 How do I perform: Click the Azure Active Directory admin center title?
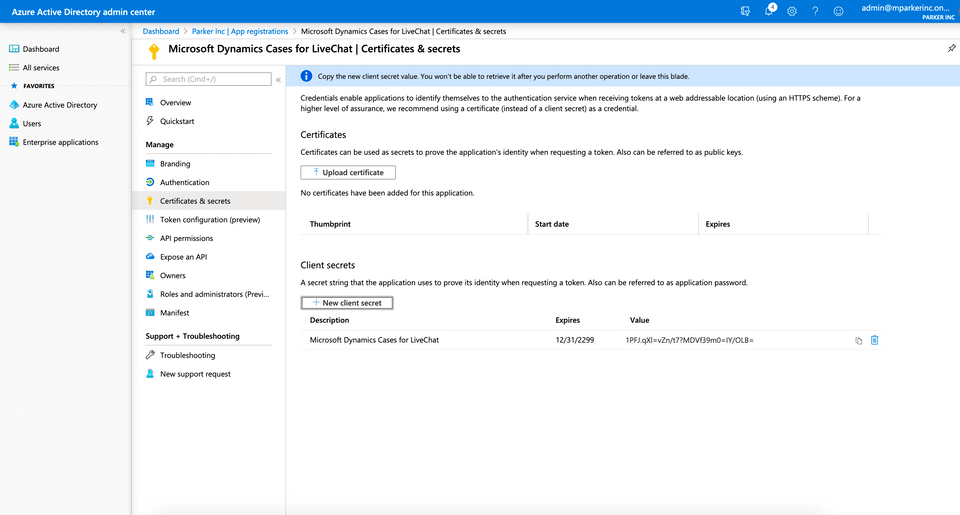pyautogui.click(x=83, y=12)
